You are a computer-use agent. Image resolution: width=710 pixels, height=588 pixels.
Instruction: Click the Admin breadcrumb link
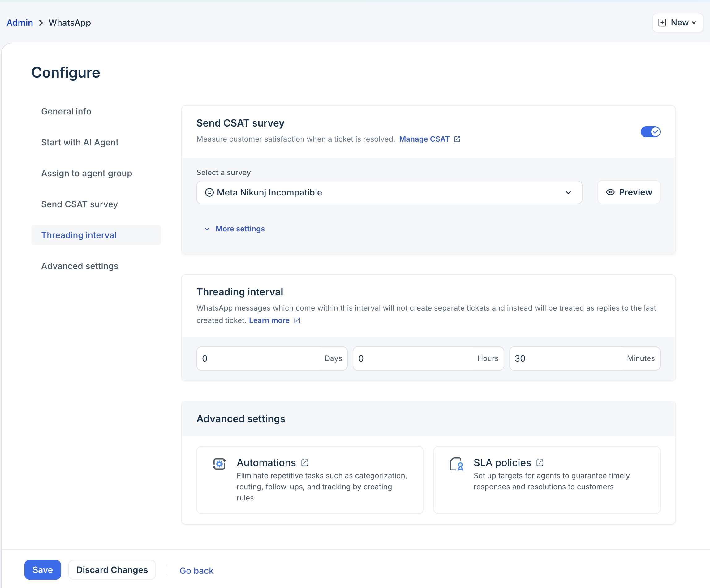[19, 23]
